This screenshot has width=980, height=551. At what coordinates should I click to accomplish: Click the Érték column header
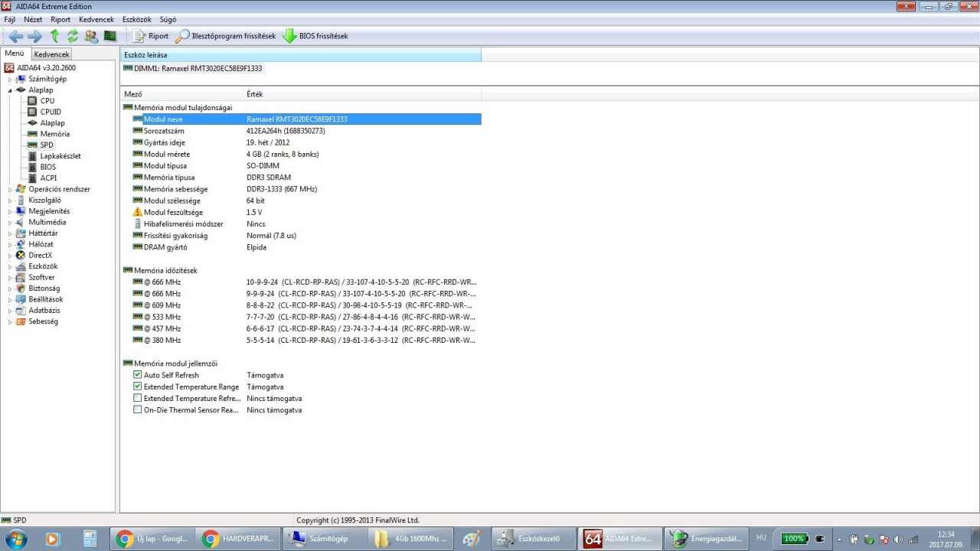(362, 93)
